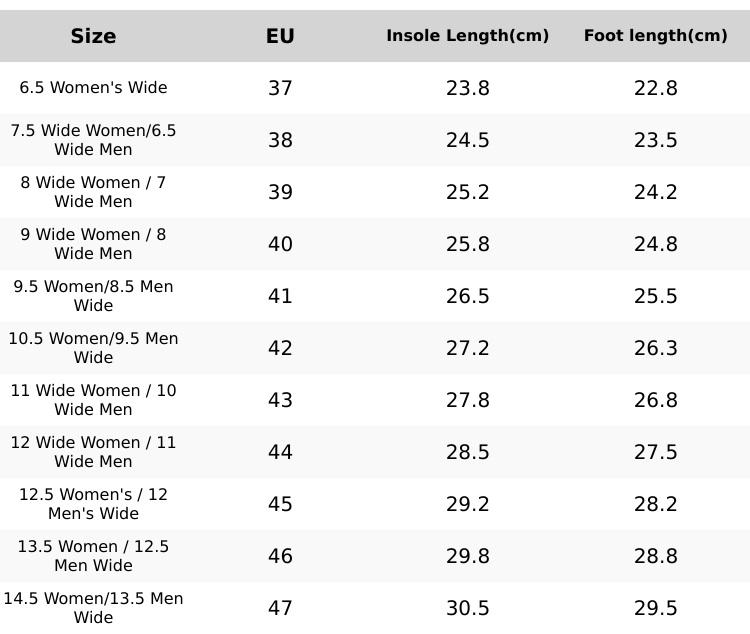Select foot length value 29.5

click(655, 608)
